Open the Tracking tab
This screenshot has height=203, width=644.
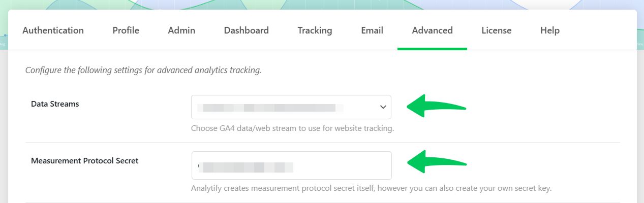[315, 30]
